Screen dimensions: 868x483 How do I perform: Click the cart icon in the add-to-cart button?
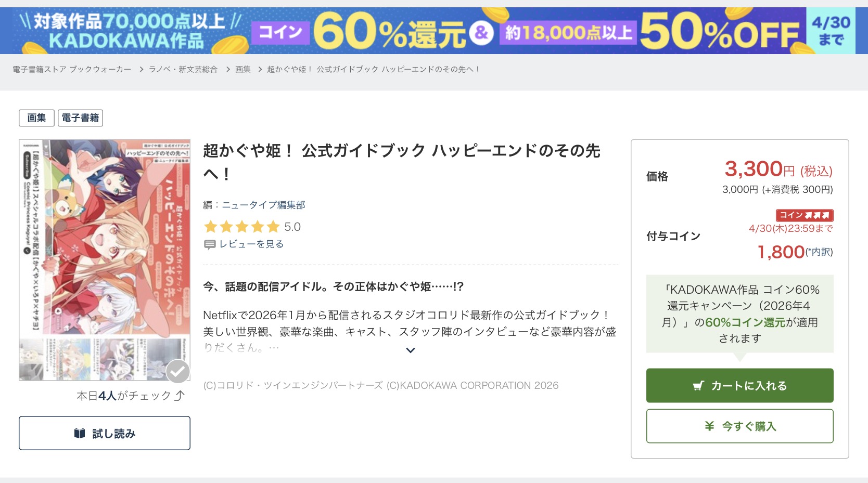698,386
